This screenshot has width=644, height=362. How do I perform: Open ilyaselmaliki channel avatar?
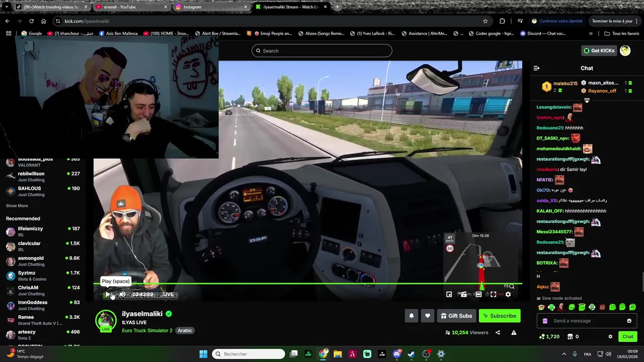106,321
